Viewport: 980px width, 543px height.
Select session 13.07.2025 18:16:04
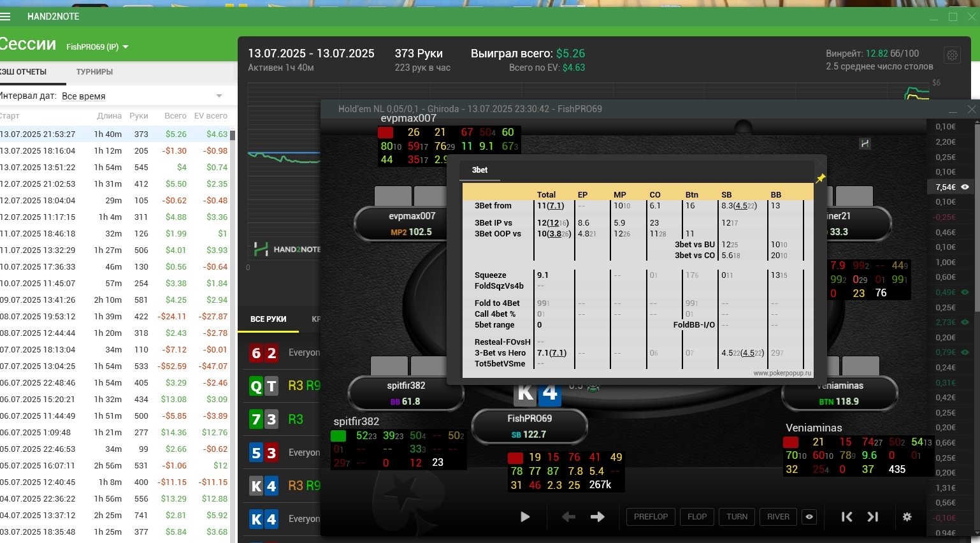coord(115,151)
